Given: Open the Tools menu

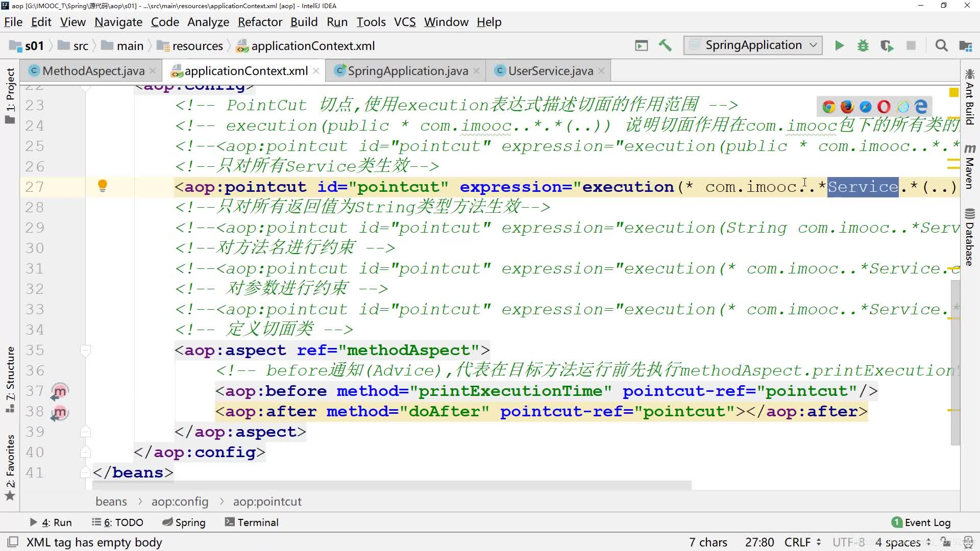Looking at the screenshot, I should click(371, 22).
